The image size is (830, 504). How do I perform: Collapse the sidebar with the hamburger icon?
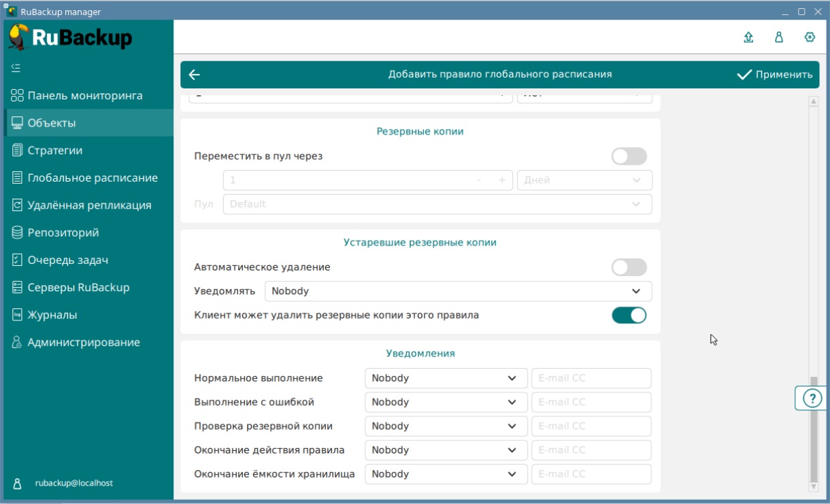[16, 67]
